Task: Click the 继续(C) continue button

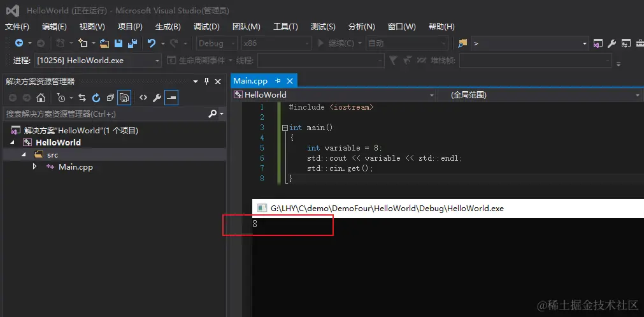Action: click(x=336, y=43)
